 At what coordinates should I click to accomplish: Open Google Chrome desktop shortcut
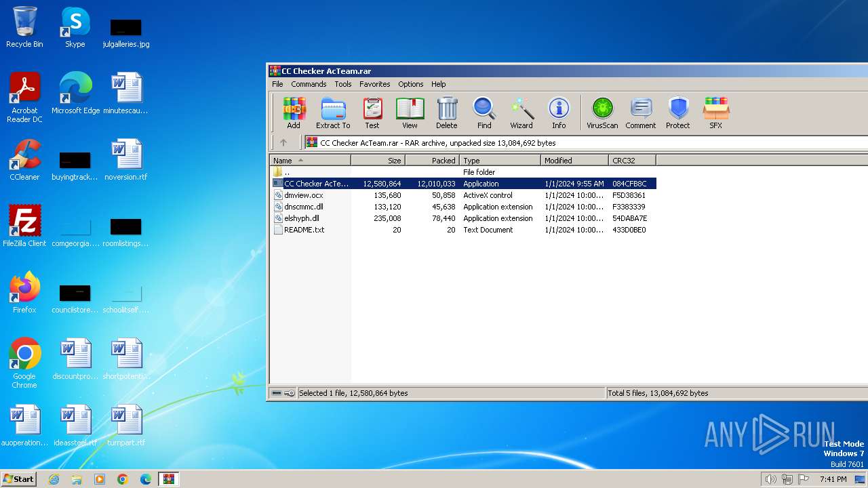(x=24, y=363)
